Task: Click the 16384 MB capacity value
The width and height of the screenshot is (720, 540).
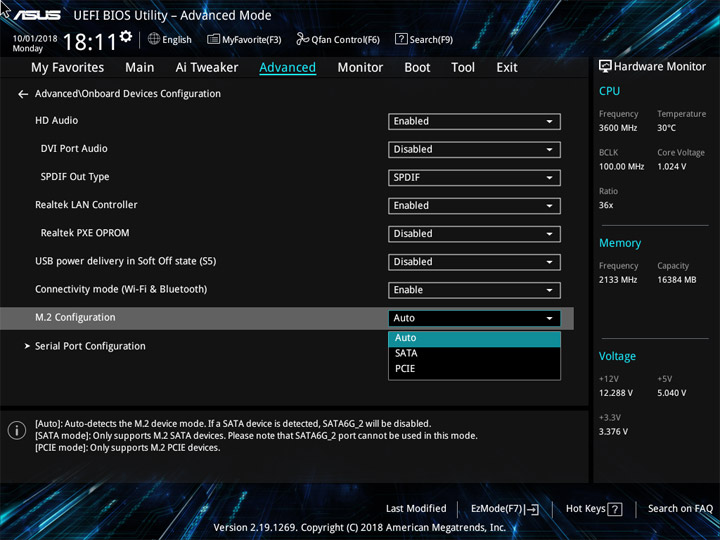Action: (x=676, y=280)
